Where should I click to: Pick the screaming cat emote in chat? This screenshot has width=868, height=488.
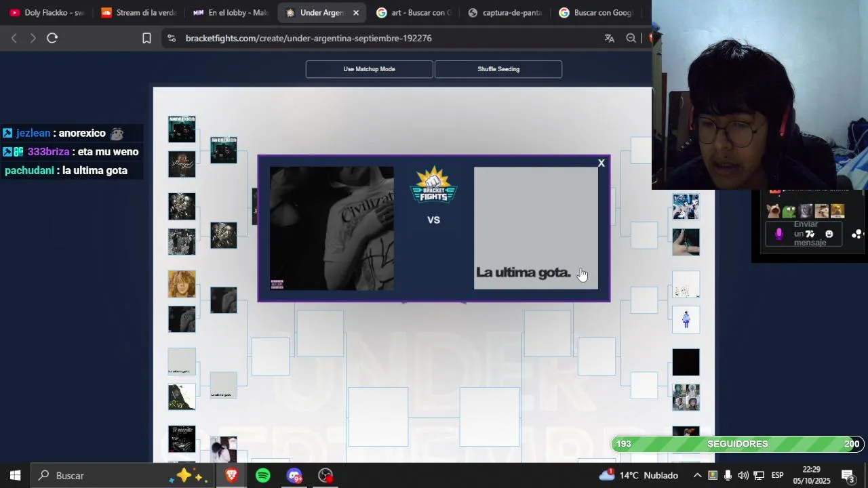[774, 211]
